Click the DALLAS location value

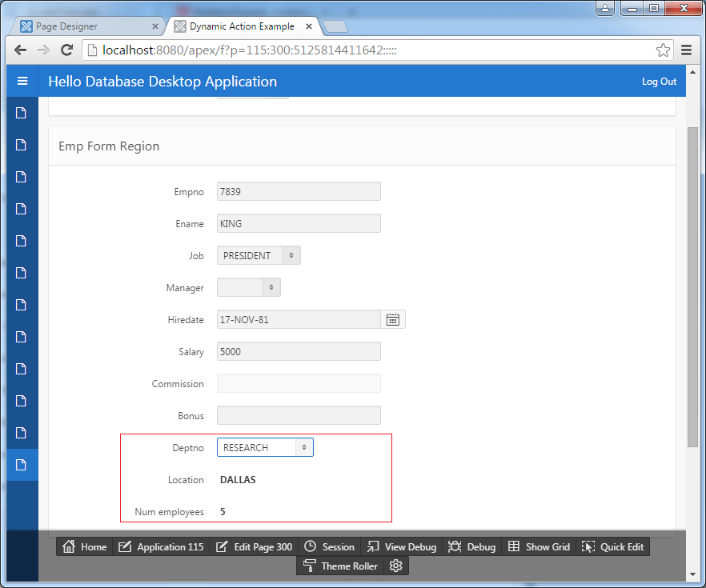pos(238,479)
